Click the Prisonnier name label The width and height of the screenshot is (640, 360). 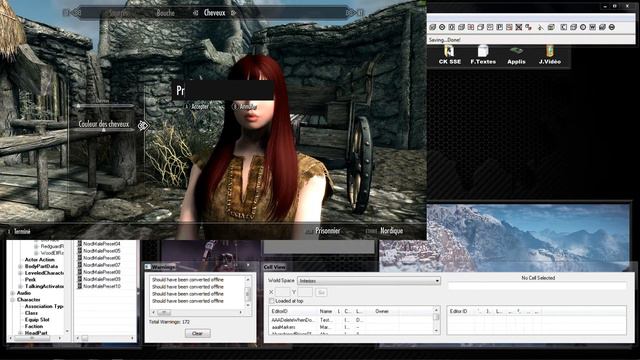[328, 231]
